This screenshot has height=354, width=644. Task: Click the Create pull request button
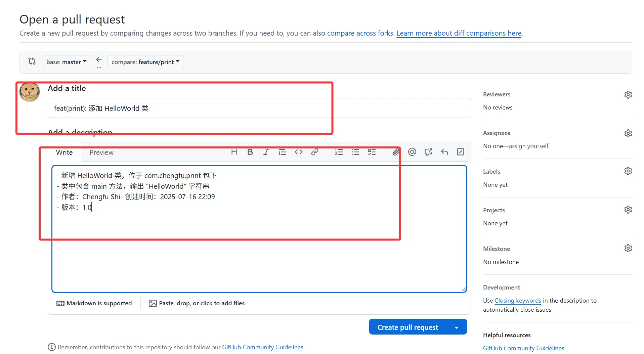(407, 327)
